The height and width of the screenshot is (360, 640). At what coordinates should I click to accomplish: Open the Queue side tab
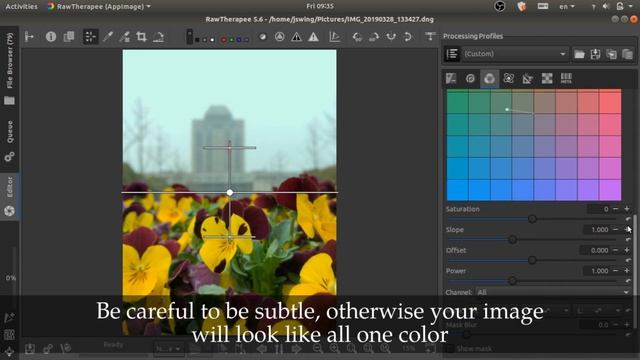point(9,140)
